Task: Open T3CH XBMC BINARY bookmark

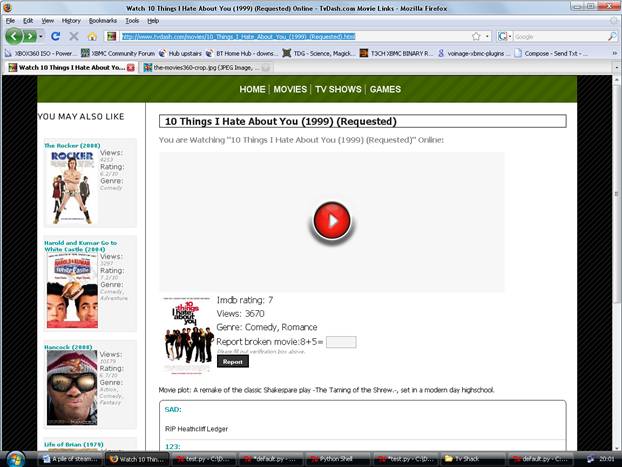Action: point(396,53)
